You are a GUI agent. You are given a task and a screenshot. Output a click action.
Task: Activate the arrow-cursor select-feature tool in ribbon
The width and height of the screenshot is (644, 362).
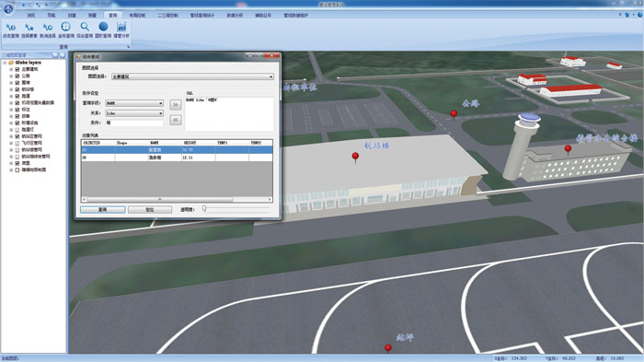pos(29,29)
